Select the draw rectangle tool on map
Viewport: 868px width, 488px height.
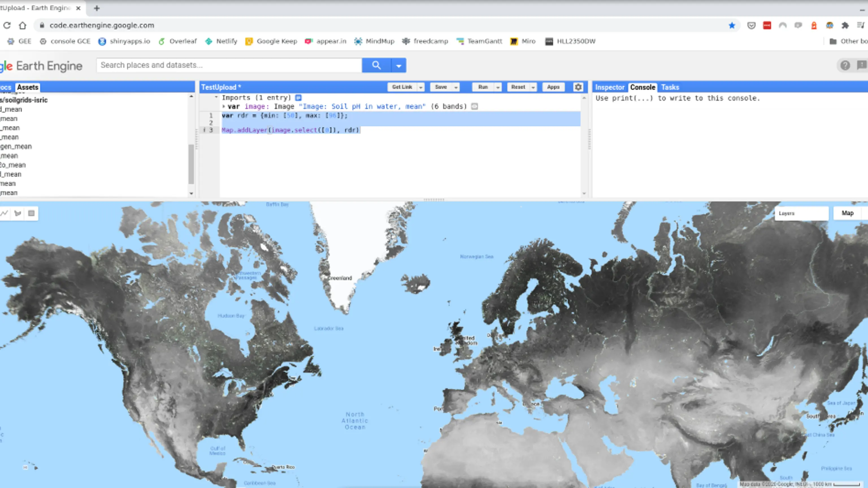(x=31, y=213)
